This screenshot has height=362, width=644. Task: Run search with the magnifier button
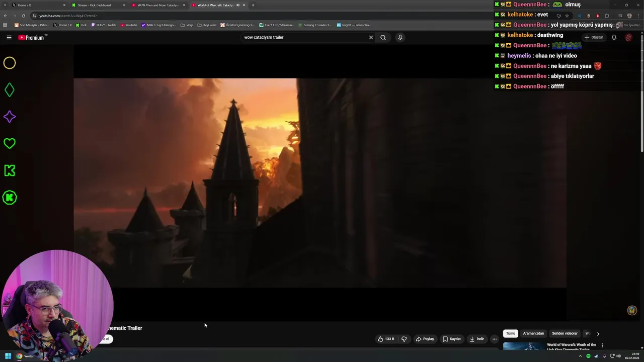383,37
